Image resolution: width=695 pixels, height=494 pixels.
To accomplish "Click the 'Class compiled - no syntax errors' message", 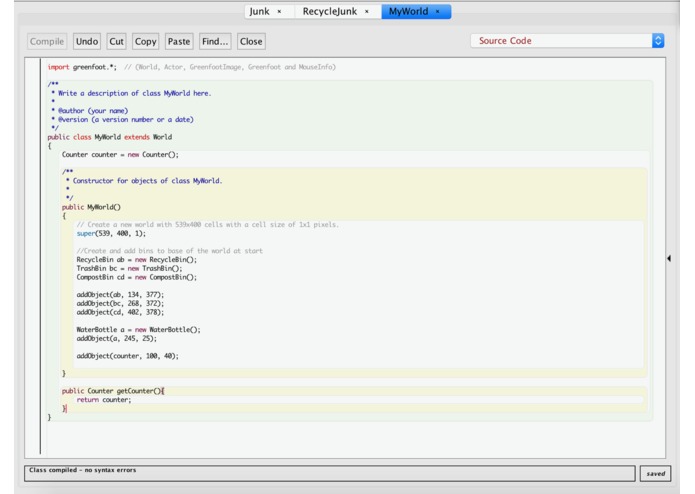I will 83,470.
